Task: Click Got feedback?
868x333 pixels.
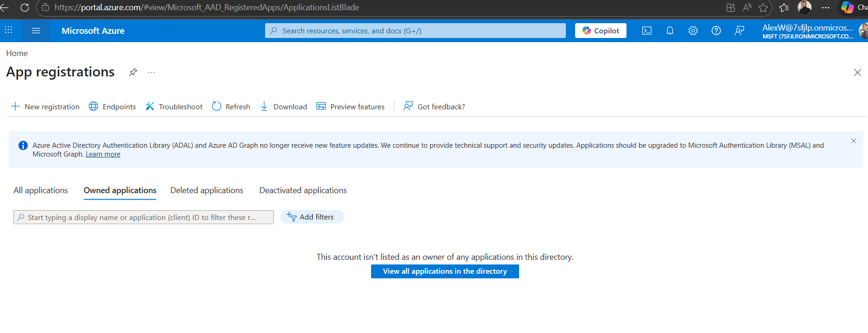Action: click(x=434, y=107)
